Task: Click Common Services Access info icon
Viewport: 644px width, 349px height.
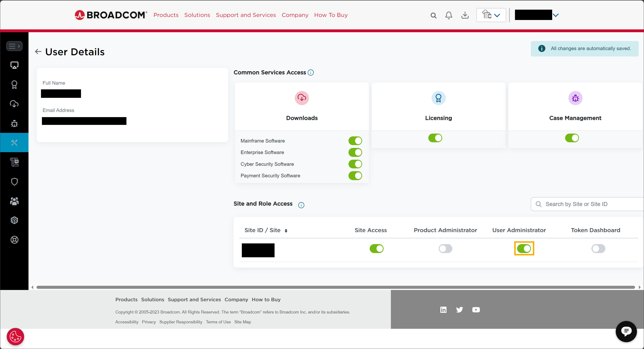Action: 311,72
